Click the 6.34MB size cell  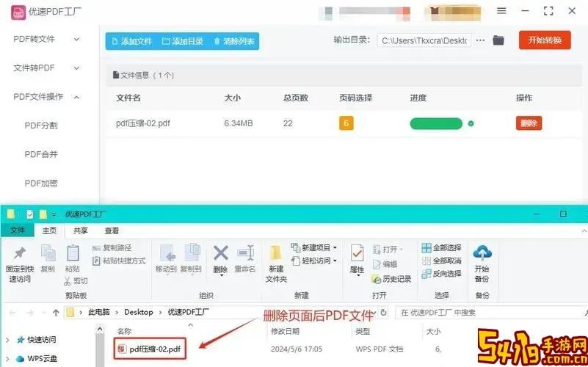click(x=239, y=123)
